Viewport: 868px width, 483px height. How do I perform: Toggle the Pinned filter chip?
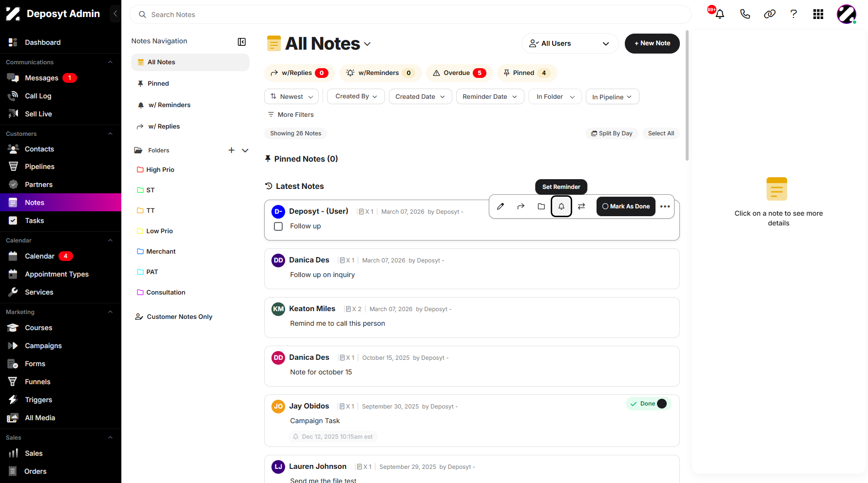click(x=527, y=73)
